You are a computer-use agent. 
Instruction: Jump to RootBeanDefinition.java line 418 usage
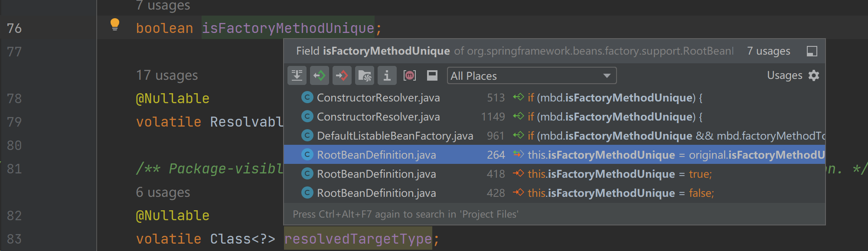point(376,174)
